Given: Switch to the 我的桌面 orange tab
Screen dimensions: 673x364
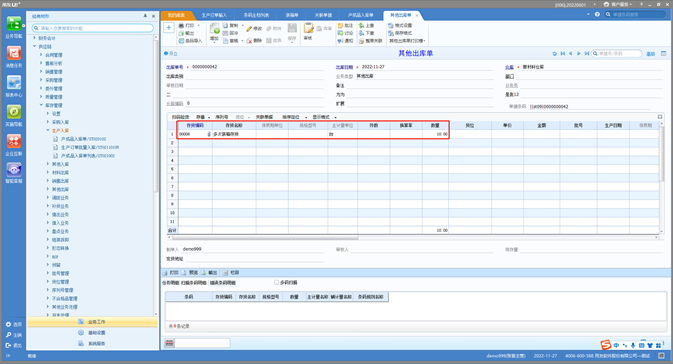Looking at the screenshot, I should (176, 15).
